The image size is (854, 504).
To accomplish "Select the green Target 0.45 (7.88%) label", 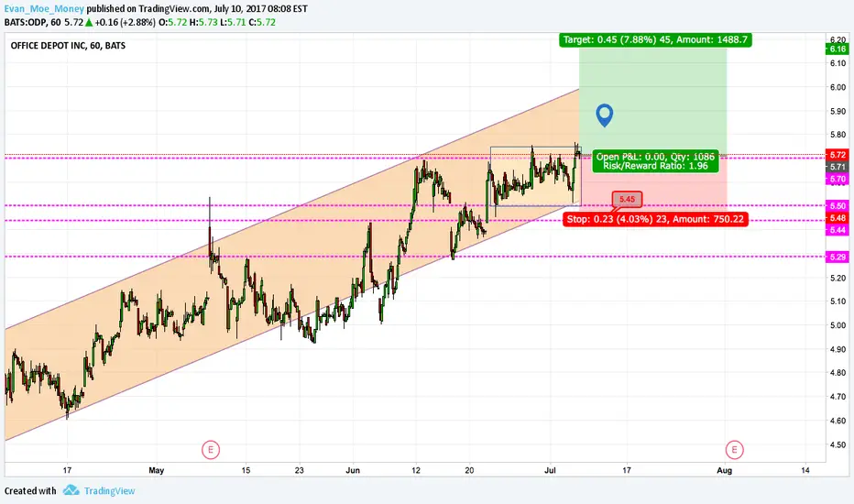I will point(655,39).
